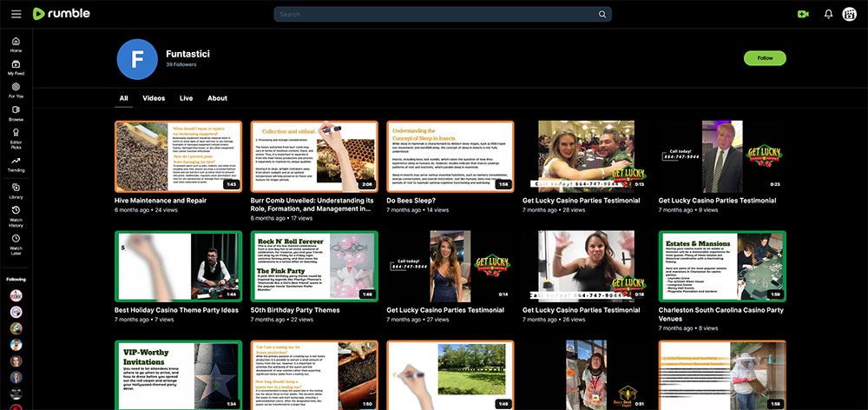Click Do Bees Sleep? title
The height and width of the screenshot is (410, 868).
[x=411, y=201]
